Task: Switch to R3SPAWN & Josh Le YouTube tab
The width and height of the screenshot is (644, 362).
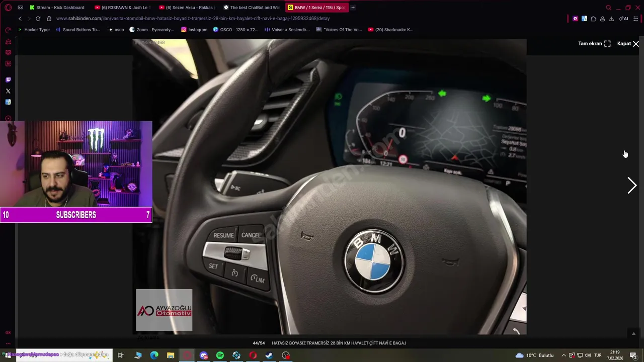Action: click(122, 8)
